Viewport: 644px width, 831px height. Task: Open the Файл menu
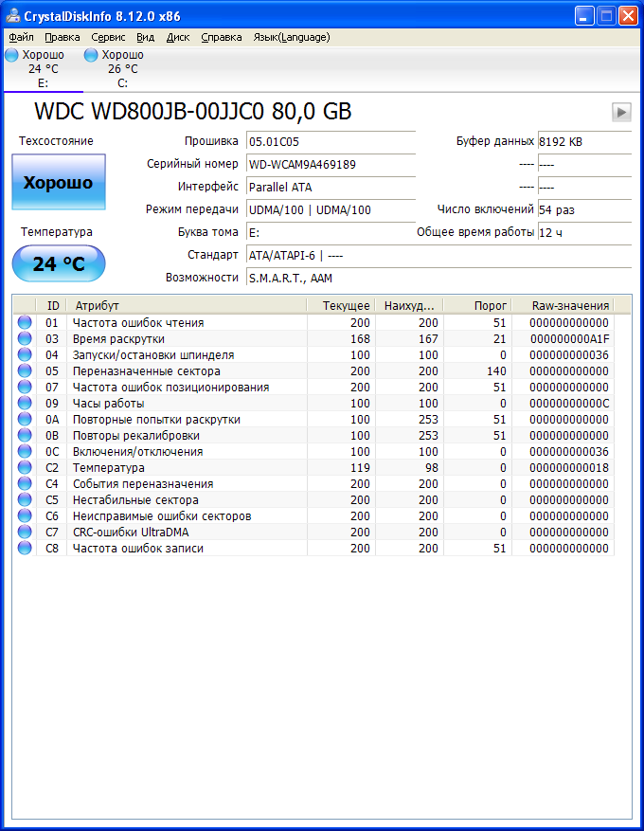(21, 37)
